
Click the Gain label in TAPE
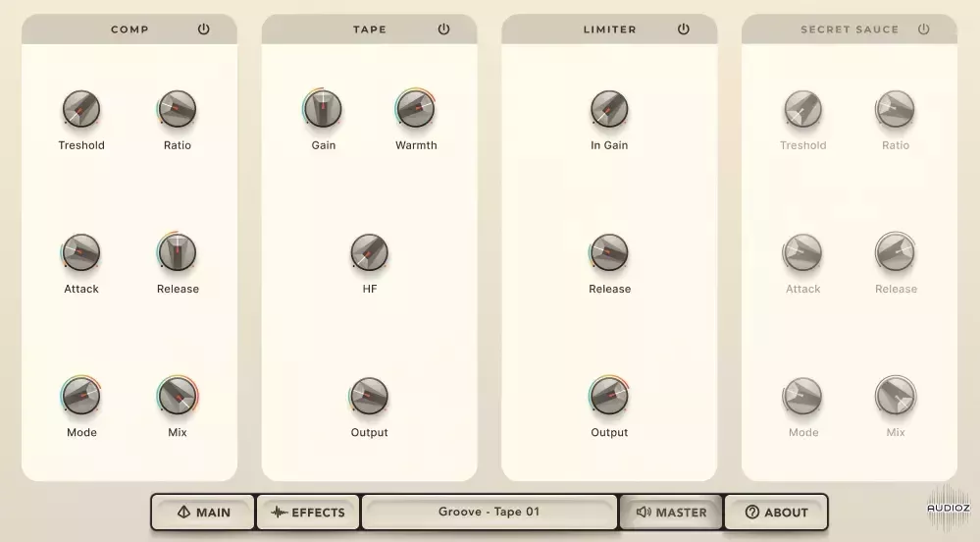[x=324, y=145]
